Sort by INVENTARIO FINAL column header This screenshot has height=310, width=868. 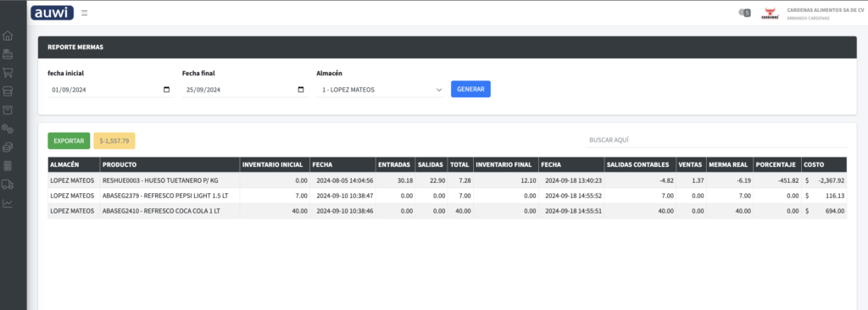[x=505, y=164]
